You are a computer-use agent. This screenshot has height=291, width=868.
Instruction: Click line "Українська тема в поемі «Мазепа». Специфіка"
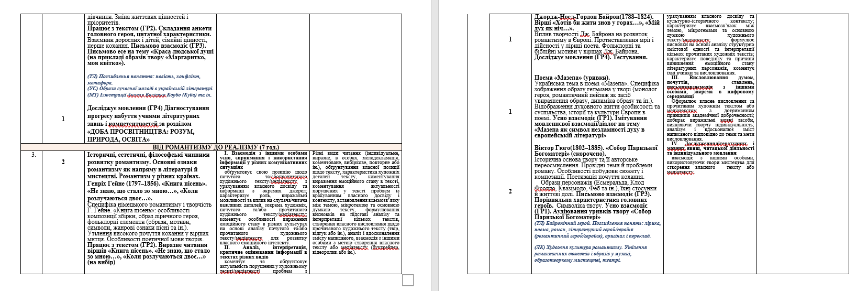[596, 83]
